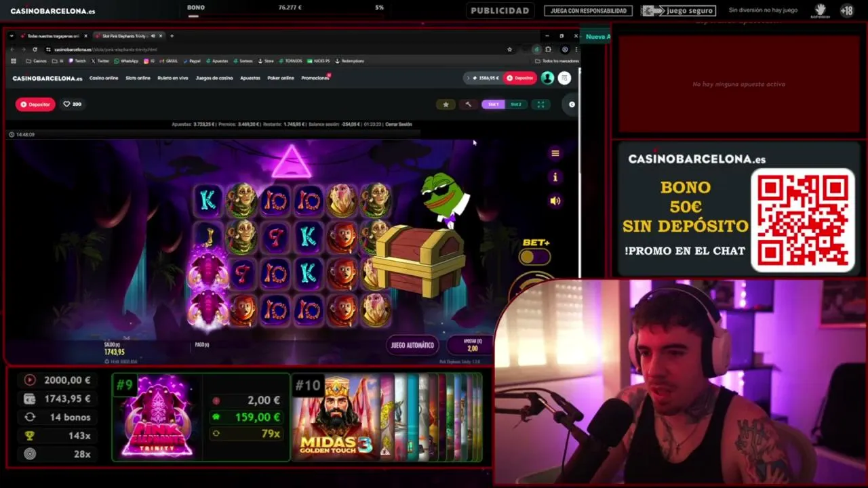Click the Juego Automático button
Screen dimensions: 868x488
(412, 345)
